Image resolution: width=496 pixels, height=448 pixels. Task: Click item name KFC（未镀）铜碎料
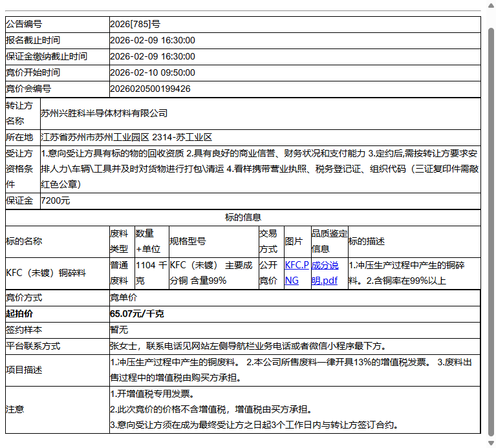(46, 273)
